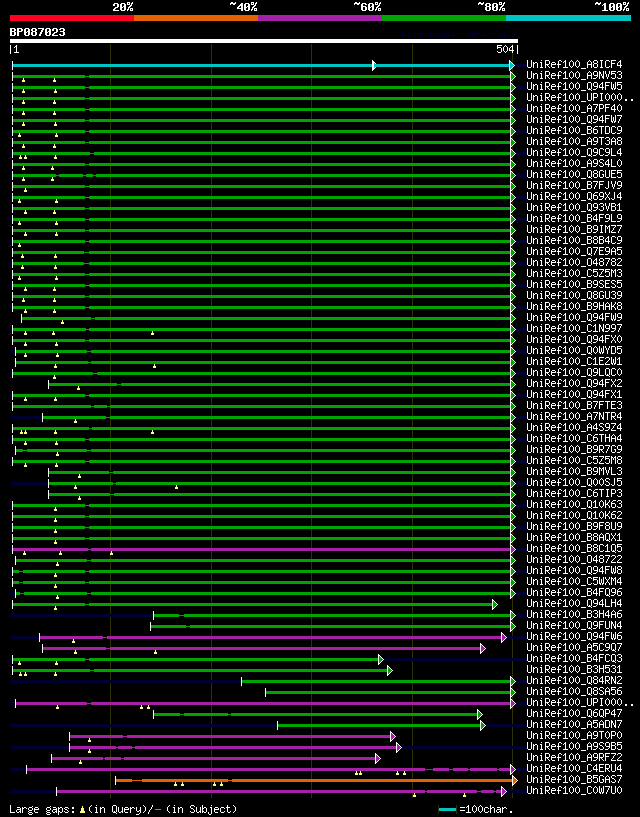Open the UniRef100_B6TDC9 hit label

574,130
